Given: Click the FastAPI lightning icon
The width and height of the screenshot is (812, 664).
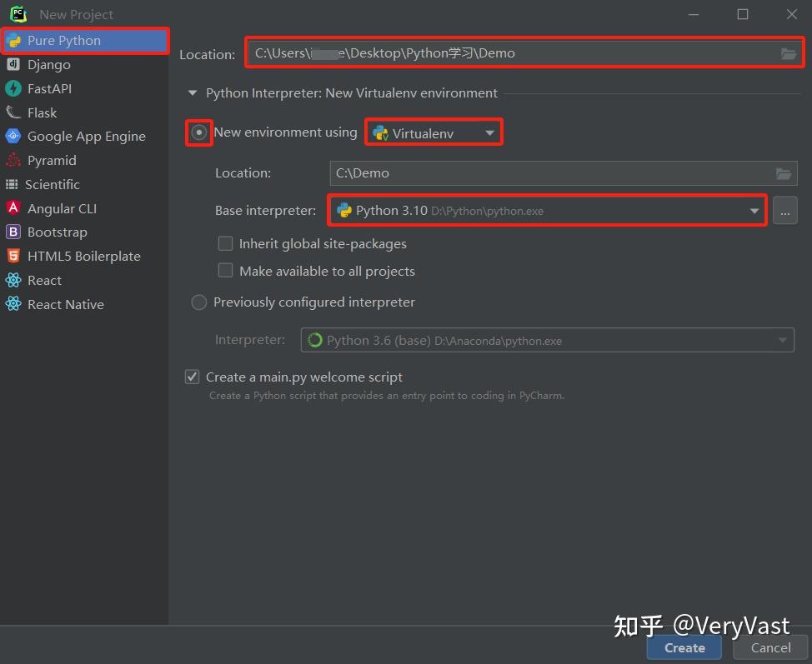Looking at the screenshot, I should (x=13, y=88).
